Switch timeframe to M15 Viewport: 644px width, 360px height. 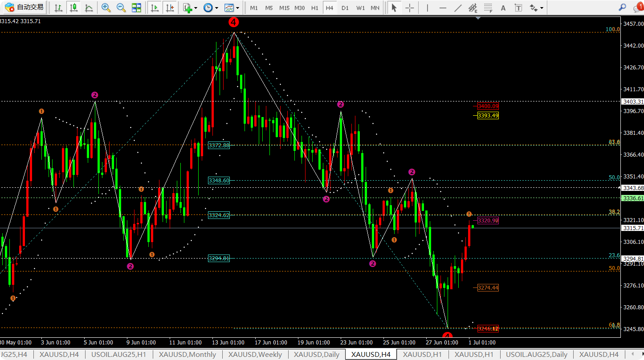pos(284,8)
